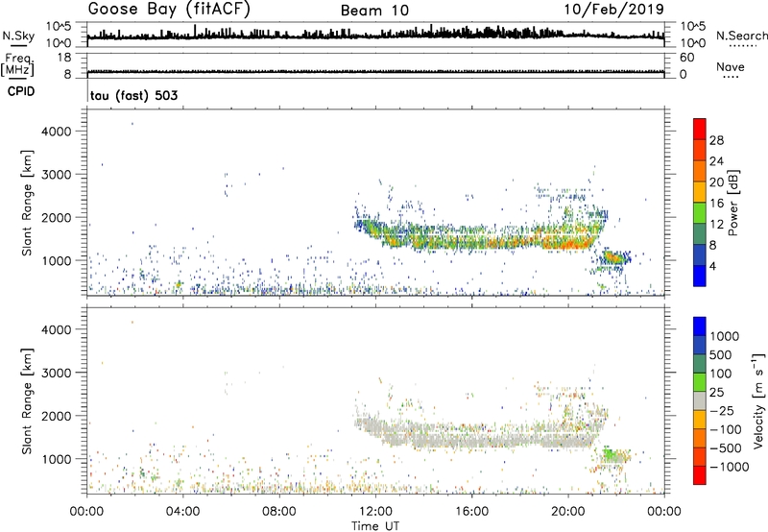
Task: Click the 'Nave' legend label
Action: click(731, 66)
